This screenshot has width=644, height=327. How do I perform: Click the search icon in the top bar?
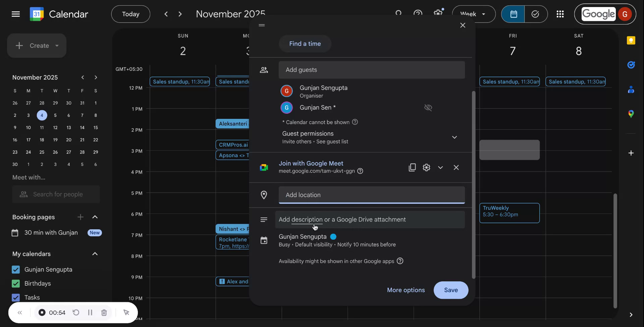tap(398, 14)
